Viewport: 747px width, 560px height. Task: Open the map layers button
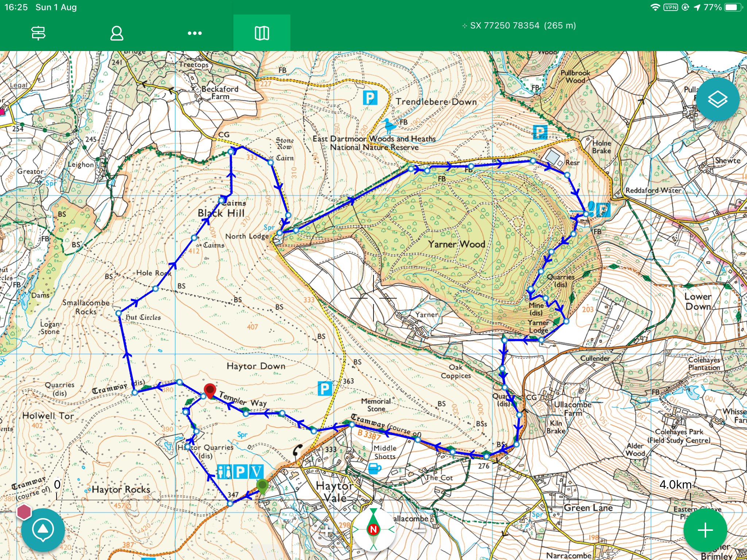click(x=717, y=99)
